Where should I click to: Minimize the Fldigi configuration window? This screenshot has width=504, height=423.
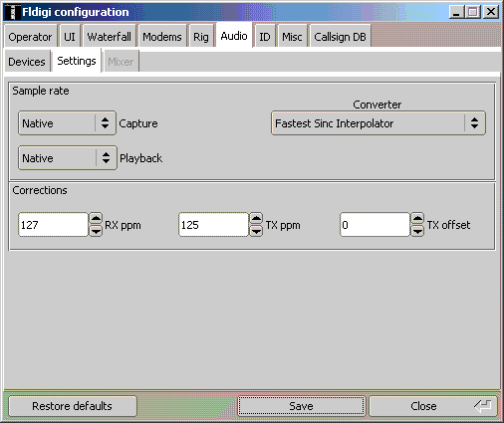457,12
